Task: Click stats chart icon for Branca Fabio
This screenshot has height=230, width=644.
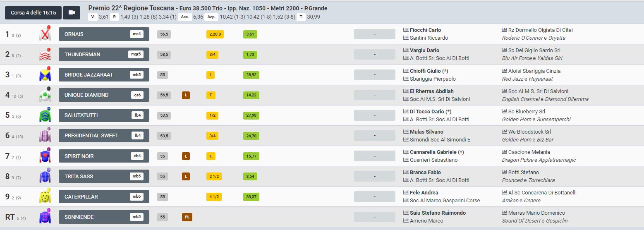Action: [x=406, y=172]
